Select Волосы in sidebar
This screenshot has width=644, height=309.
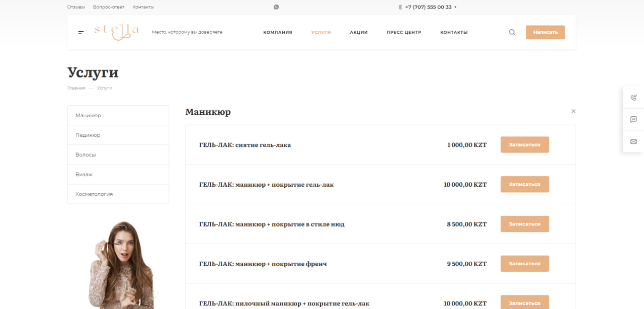pos(118,154)
